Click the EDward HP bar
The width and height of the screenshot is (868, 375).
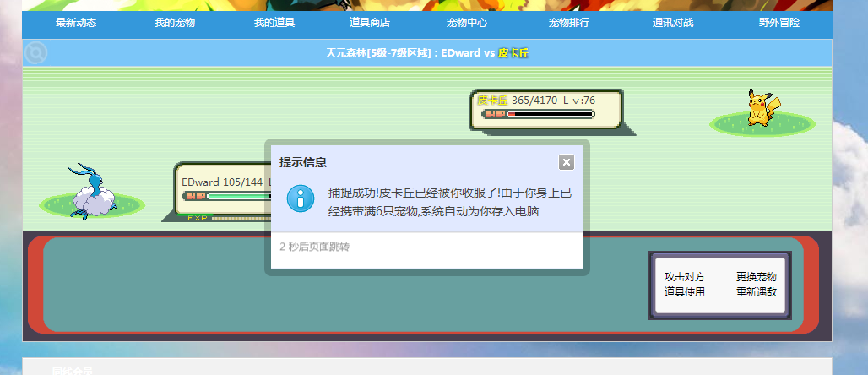pos(227,196)
